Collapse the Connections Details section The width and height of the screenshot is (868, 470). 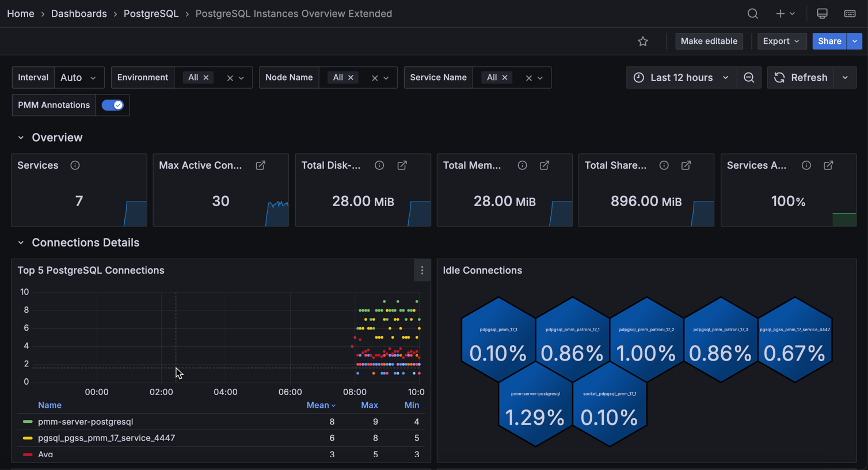[x=21, y=243]
